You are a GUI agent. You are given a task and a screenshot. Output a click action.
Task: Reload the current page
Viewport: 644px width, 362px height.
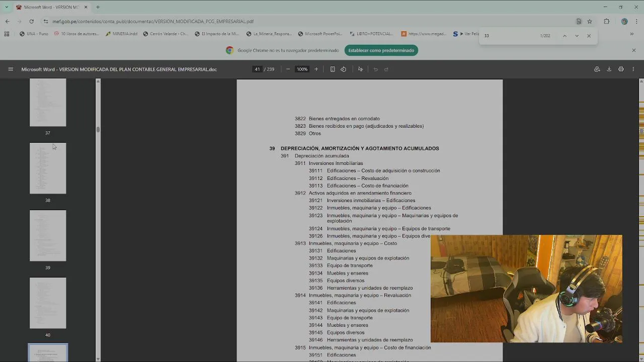(x=31, y=21)
